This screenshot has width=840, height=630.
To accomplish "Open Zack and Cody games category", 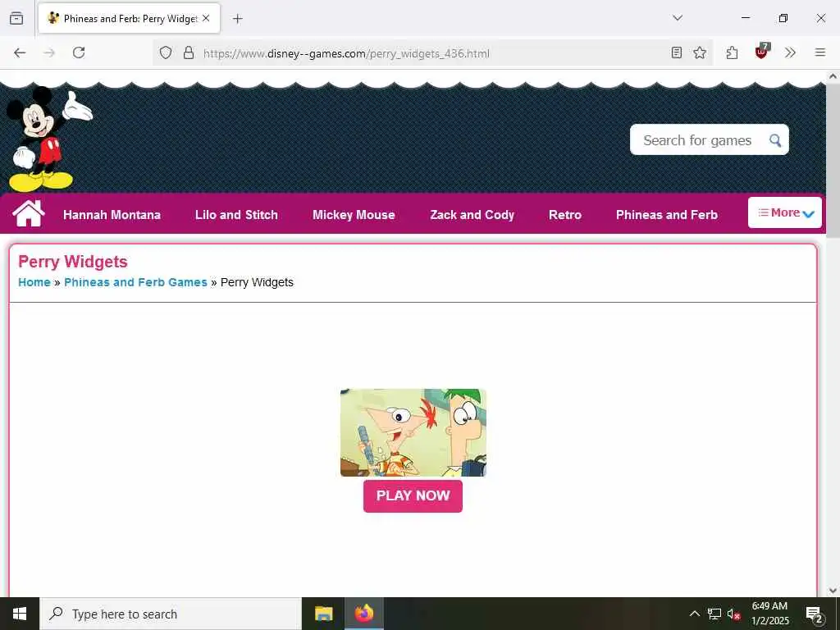I will (472, 215).
